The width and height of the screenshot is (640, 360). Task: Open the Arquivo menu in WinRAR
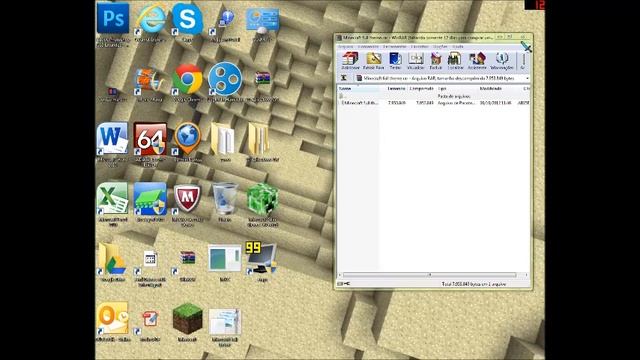click(345, 47)
